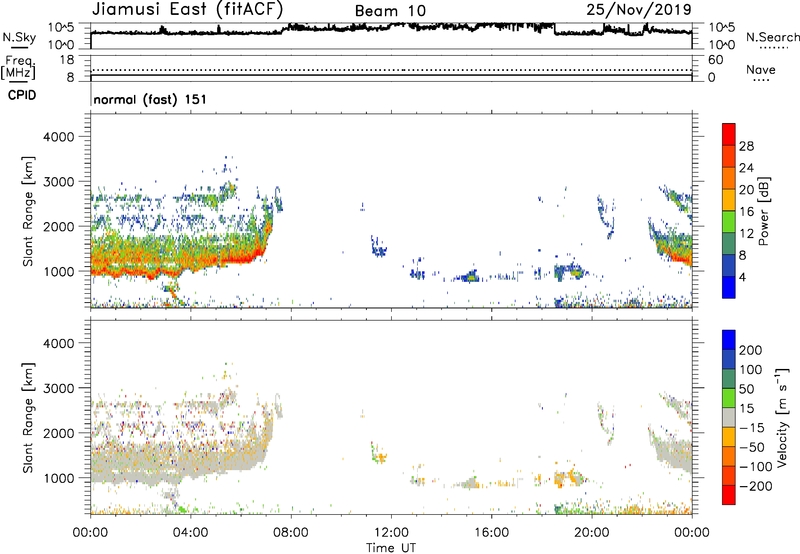Click the 'normal (fast) 151' text

(150, 99)
